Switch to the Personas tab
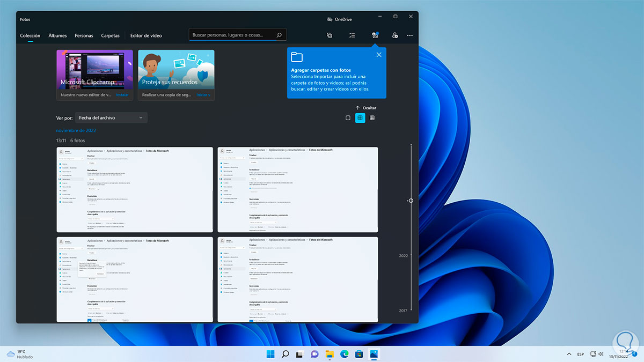Image resolution: width=644 pixels, height=362 pixels. click(84, 36)
